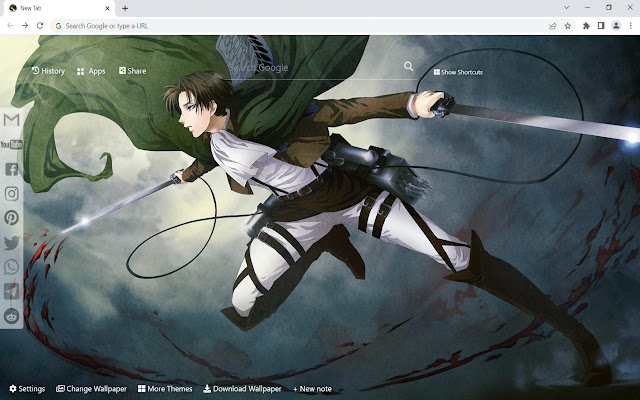Toggle the browser side panel
The height and width of the screenshot is (400, 640).
click(601, 26)
